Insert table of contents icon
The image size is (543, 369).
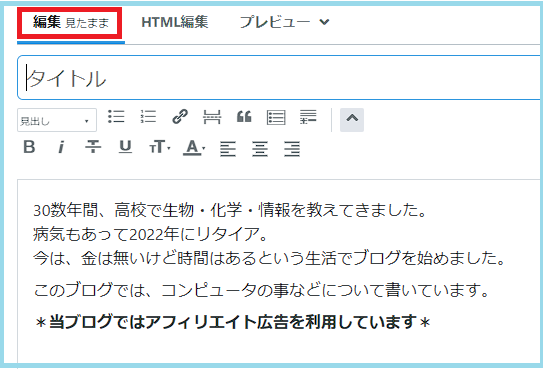pos(276,117)
